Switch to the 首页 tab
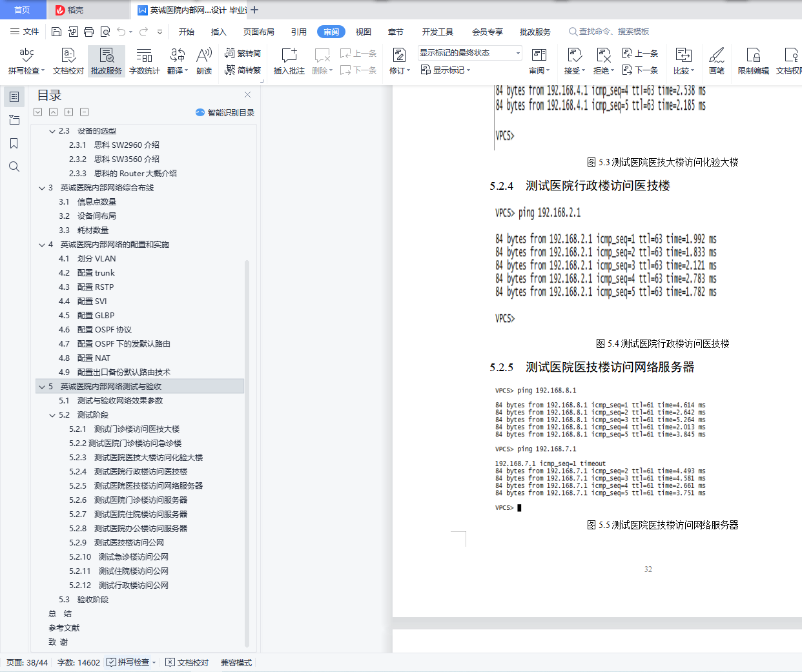This screenshot has height=672, width=802. pos(23,10)
